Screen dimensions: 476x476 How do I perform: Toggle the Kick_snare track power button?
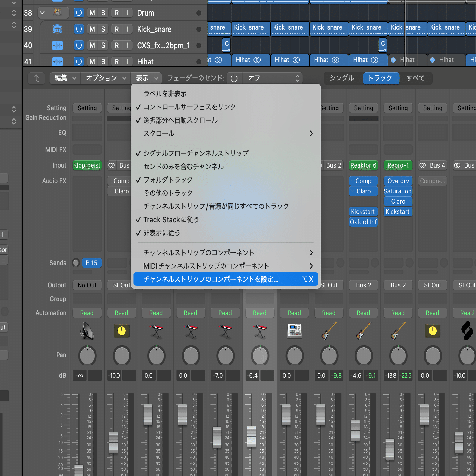click(x=79, y=29)
